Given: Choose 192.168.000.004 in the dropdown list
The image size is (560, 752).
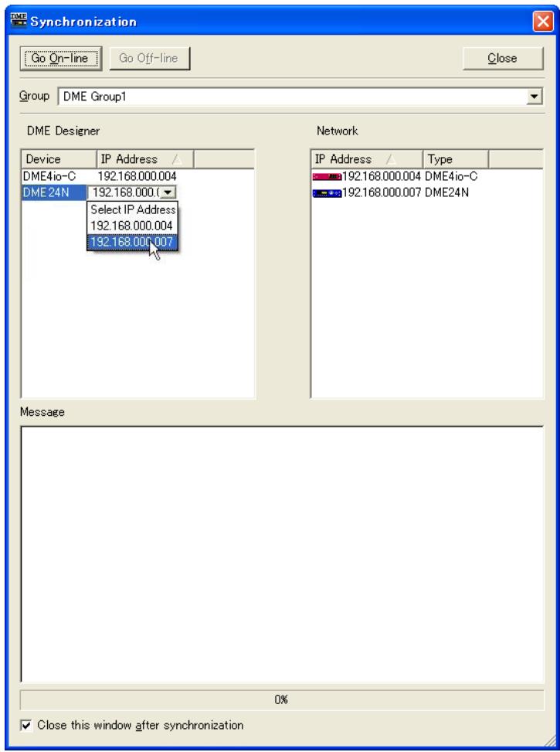Looking at the screenshot, I should (x=132, y=226).
